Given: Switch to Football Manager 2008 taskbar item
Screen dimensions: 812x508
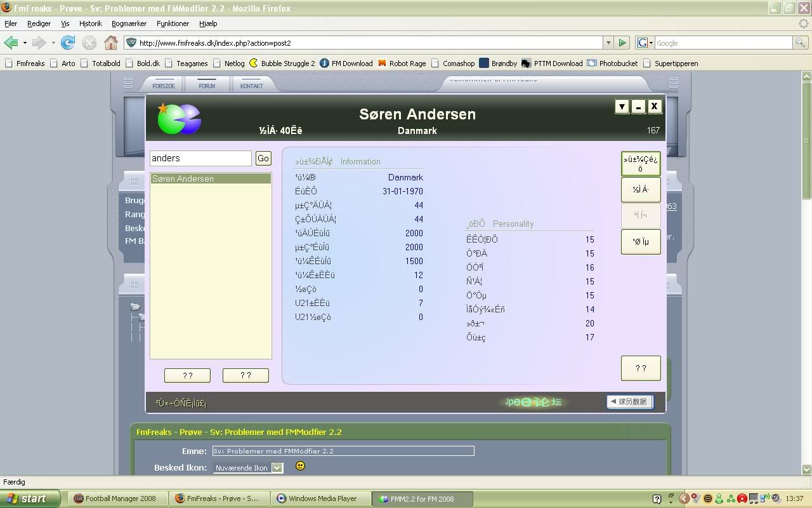Looking at the screenshot, I should pyautogui.click(x=115, y=498).
